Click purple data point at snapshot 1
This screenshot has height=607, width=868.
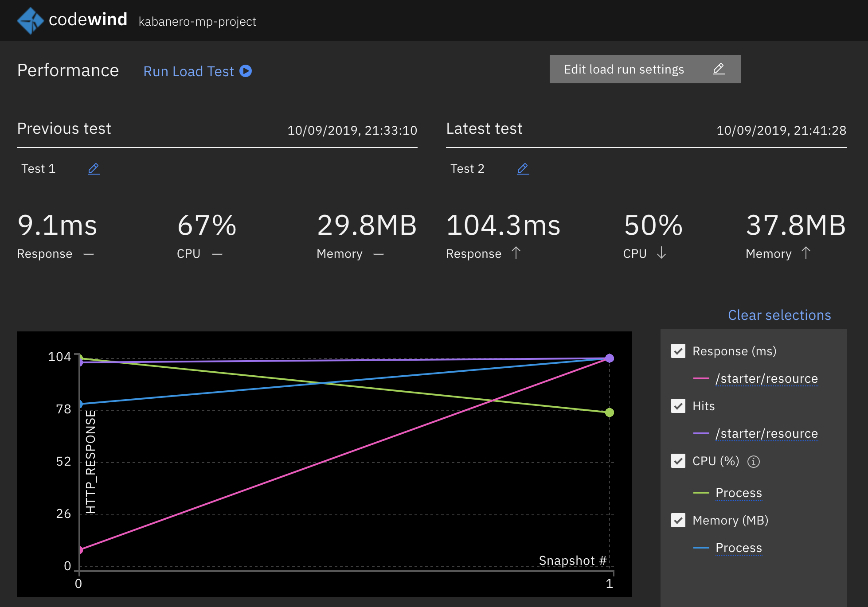point(610,358)
